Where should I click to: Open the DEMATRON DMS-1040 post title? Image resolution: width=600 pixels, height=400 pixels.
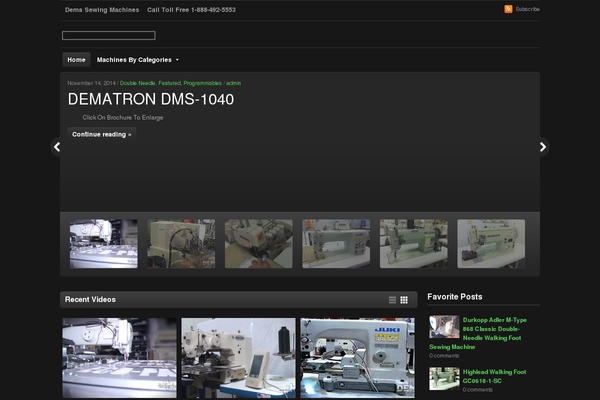(x=151, y=100)
